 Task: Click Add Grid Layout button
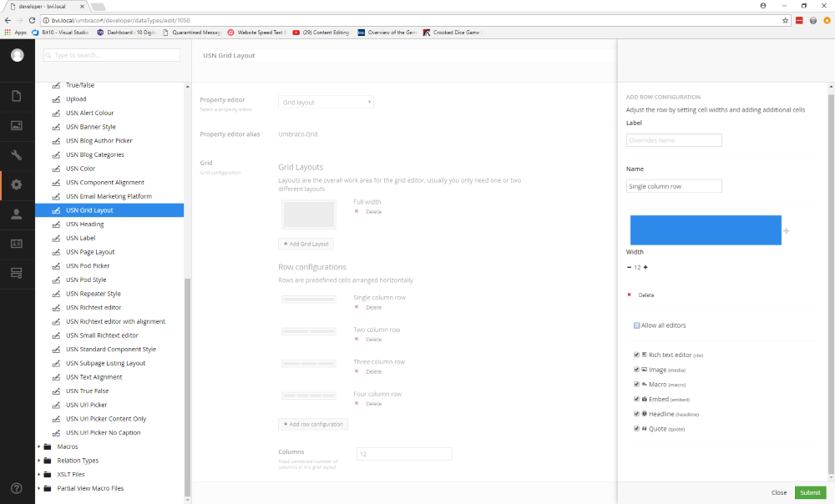click(x=306, y=244)
